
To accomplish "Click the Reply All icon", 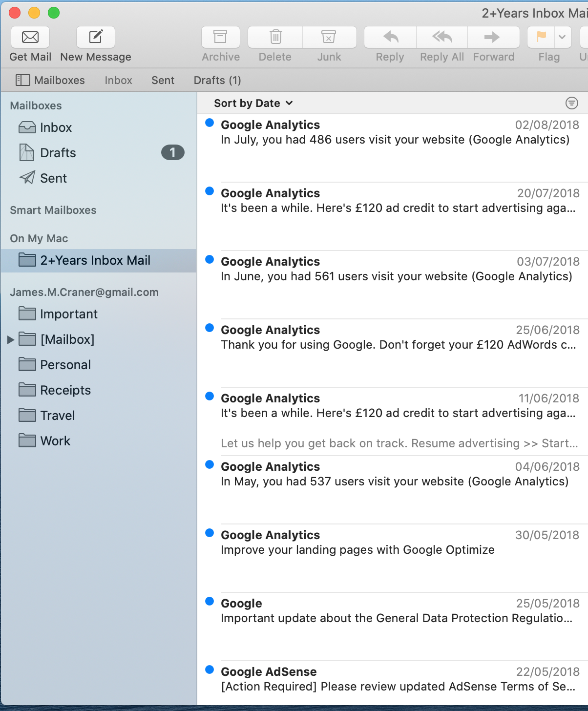I will point(442,37).
